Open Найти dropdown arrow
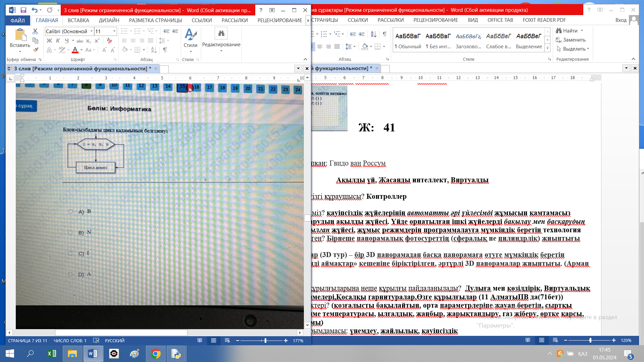Viewport: 644px width, 362px height. point(582,31)
